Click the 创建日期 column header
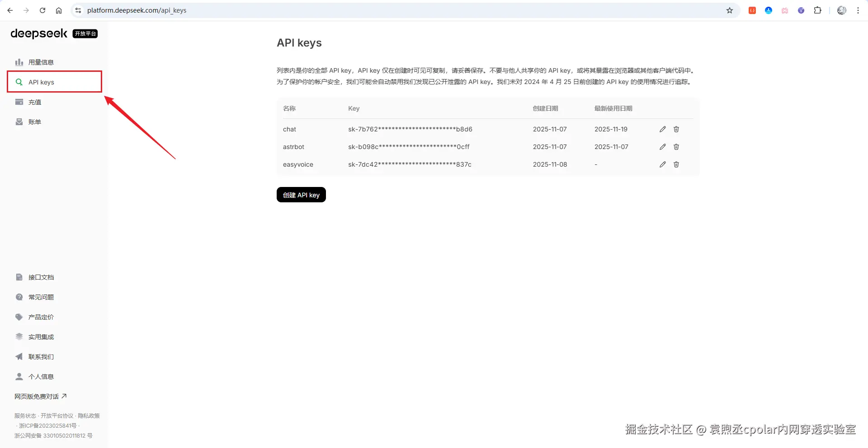Viewport: 868px width, 448px height. tap(545, 108)
